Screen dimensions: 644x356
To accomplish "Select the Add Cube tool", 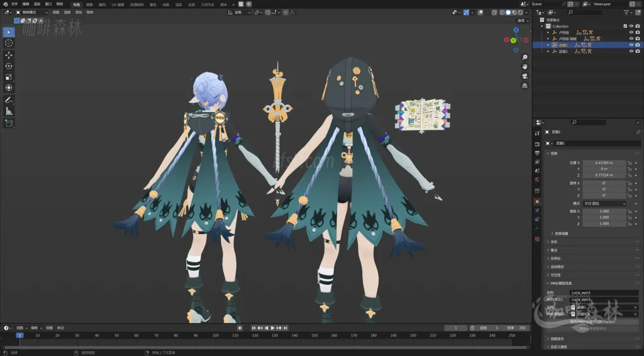I will (x=9, y=123).
